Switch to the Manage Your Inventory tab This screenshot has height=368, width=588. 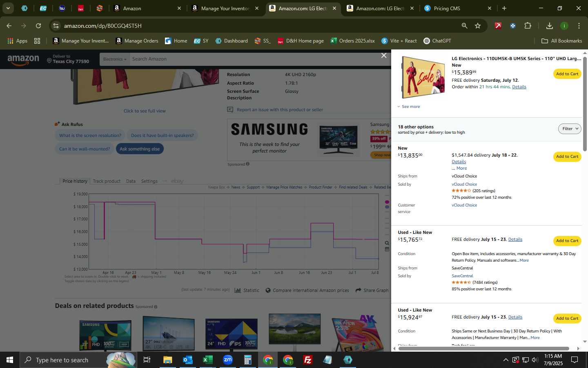tap(225, 8)
